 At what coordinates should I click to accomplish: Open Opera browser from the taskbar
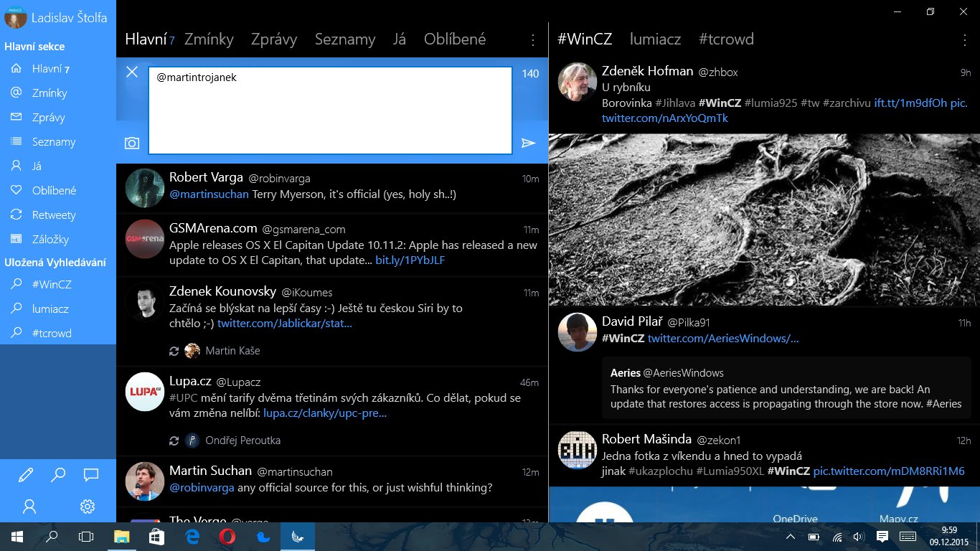click(227, 537)
